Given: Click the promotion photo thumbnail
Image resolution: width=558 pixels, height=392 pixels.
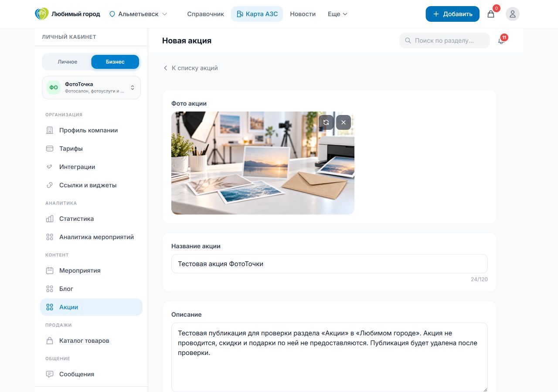Looking at the screenshot, I should pos(263,163).
